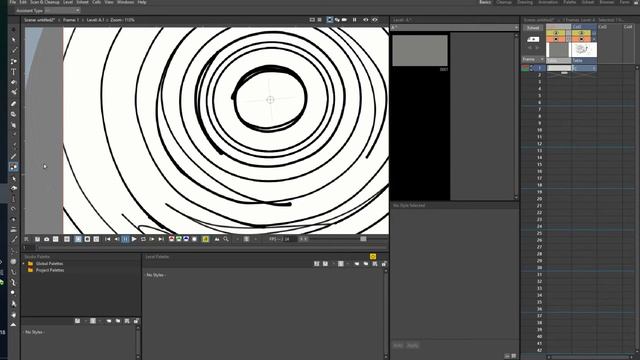Advance to the next frame
640x360 pixels.
click(x=152, y=239)
